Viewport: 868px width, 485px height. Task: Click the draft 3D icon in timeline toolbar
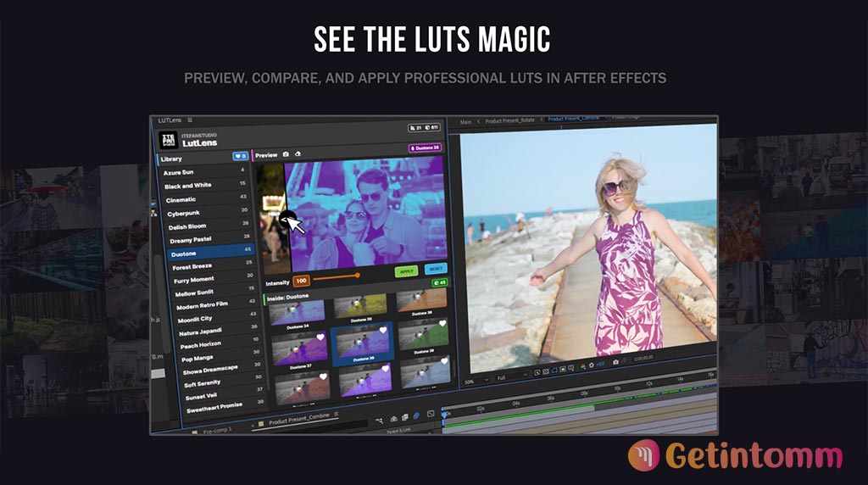click(x=393, y=419)
